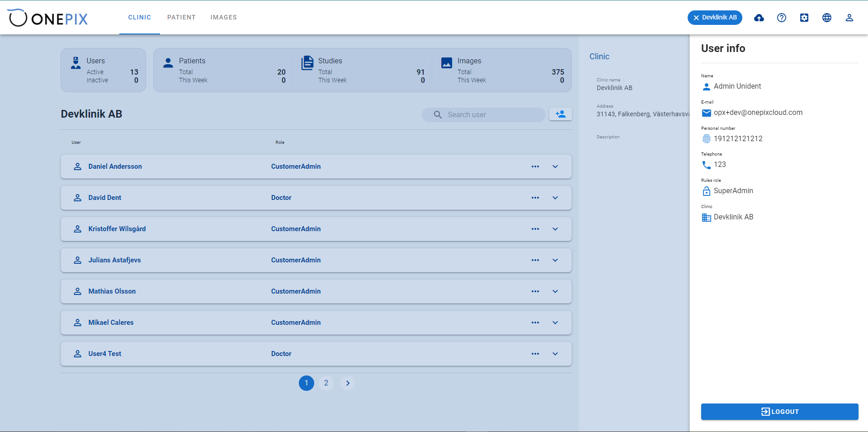
Task: Click the user profile icon in header
Action: [849, 18]
